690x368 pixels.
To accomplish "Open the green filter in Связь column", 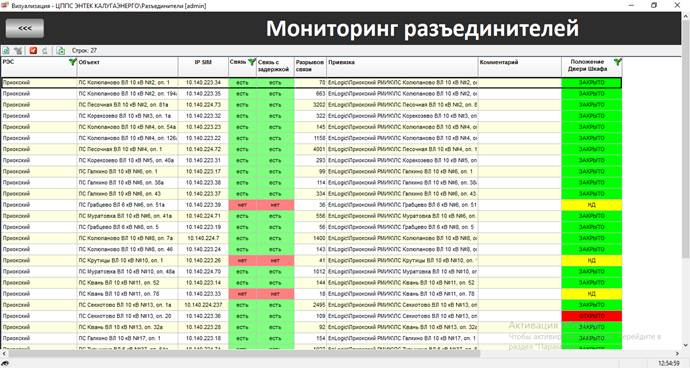I will click(x=252, y=63).
